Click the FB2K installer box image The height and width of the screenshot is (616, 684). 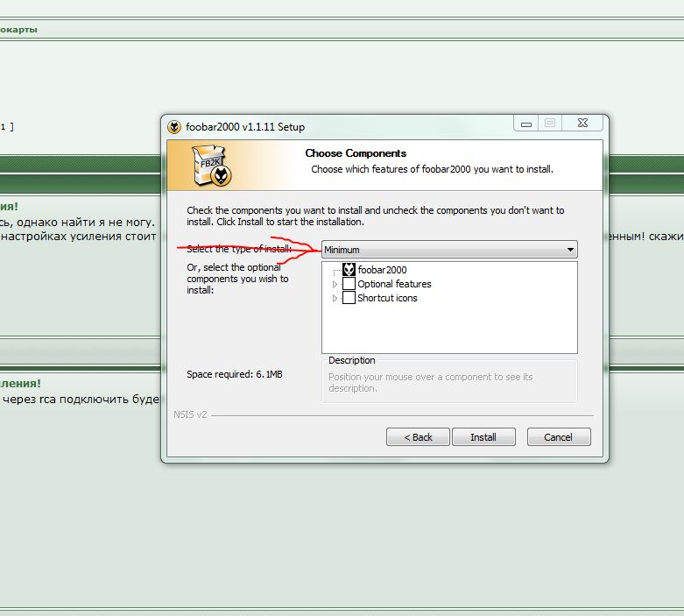(212, 166)
